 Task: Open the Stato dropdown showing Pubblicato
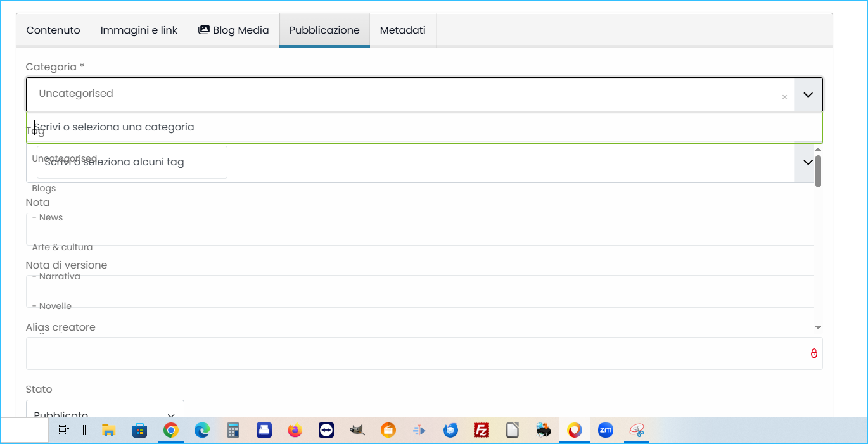point(105,413)
